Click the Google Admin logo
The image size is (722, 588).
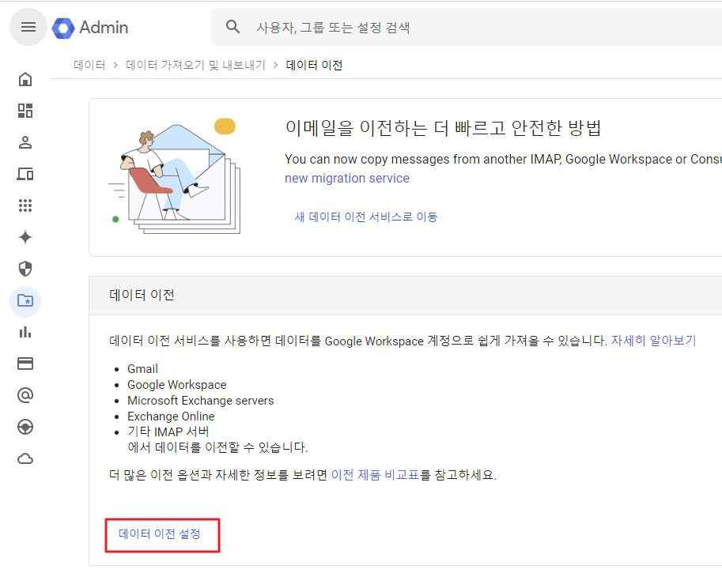(90, 28)
